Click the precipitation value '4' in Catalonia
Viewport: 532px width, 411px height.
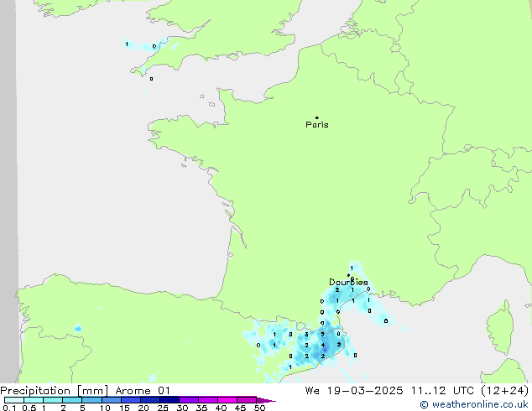(x=323, y=346)
